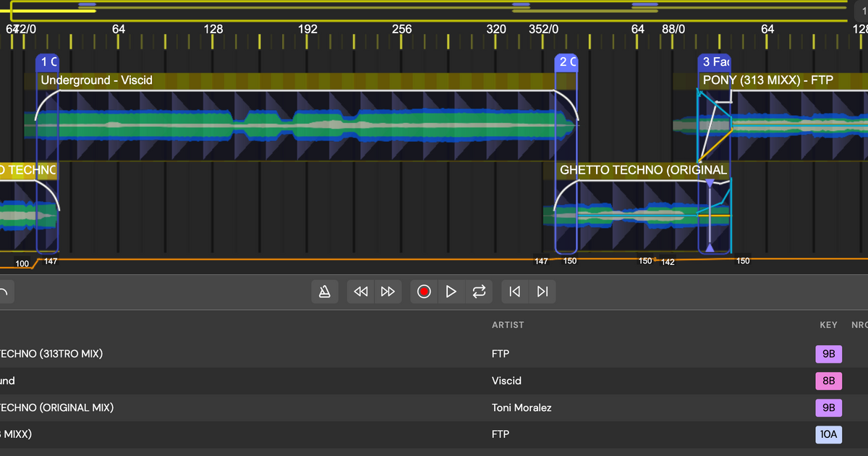The height and width of the screenshot is (456, 868).
Task: Click the tempo value 142 on the tempo line
Action: pyautogui.click(x=667, y=262)
